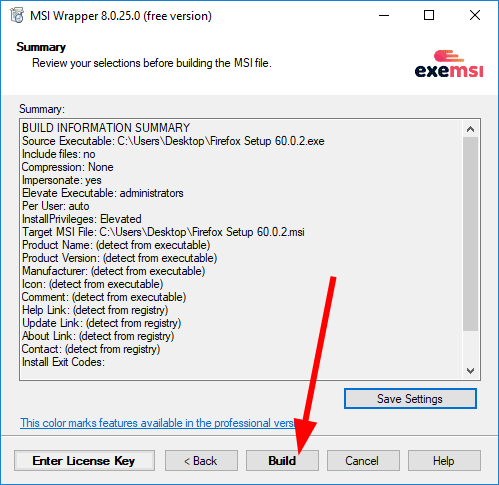Click the 'Update Link' line
Image resolution: width=499 pixels, height=485 pixels.
[x=102, y=323]
